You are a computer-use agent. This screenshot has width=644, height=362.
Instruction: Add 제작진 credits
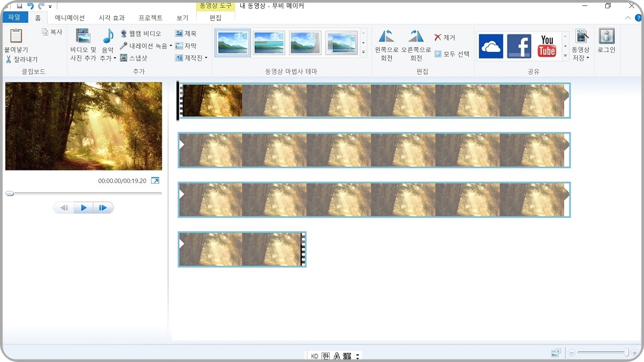tap(189, 58)
